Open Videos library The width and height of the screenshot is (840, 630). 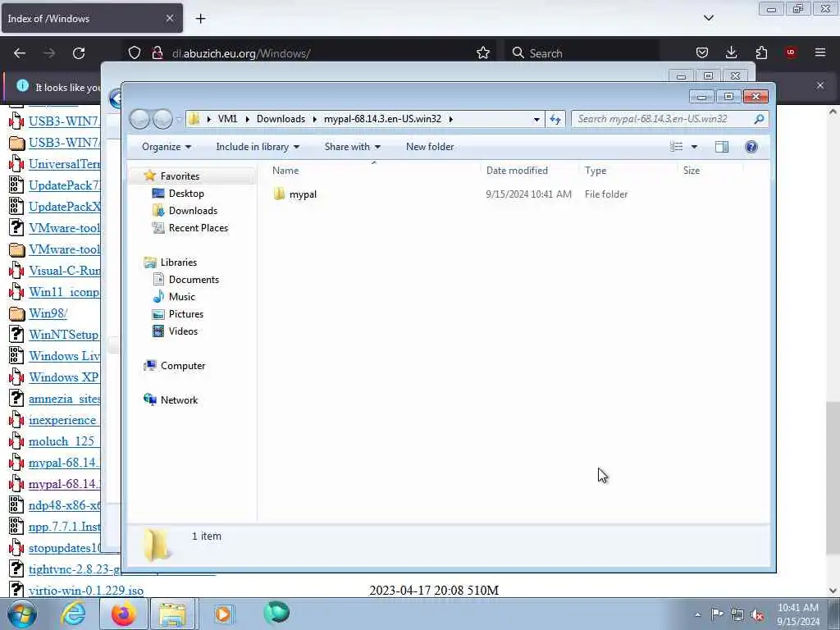click(x=183, y=331)
